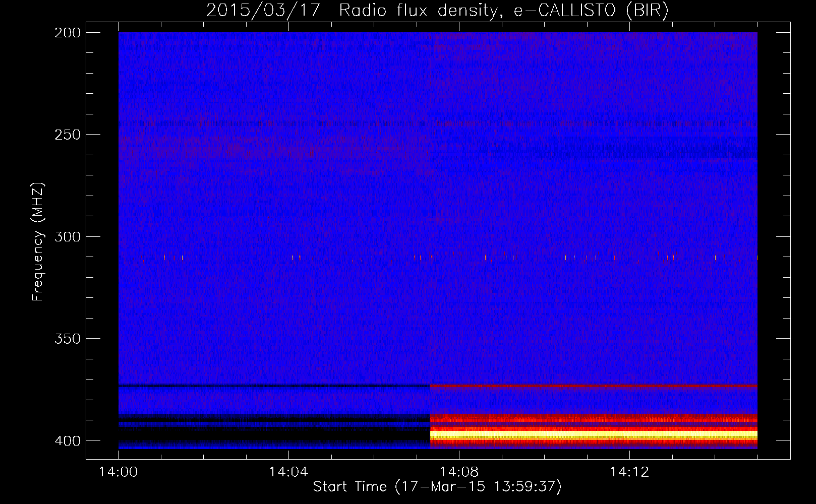Click the red horizontal band near 373 MHz
This screenshot has width=816, height=504.
pos(594,386)
